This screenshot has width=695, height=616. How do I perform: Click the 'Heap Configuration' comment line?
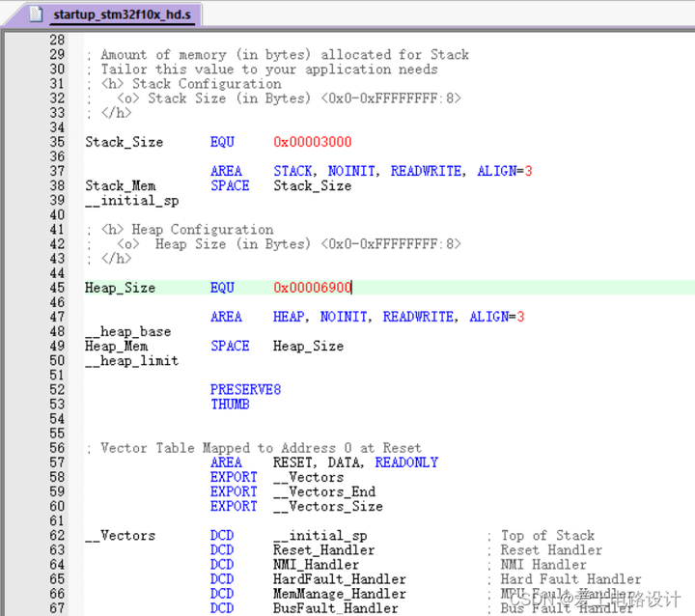(180, 229)
